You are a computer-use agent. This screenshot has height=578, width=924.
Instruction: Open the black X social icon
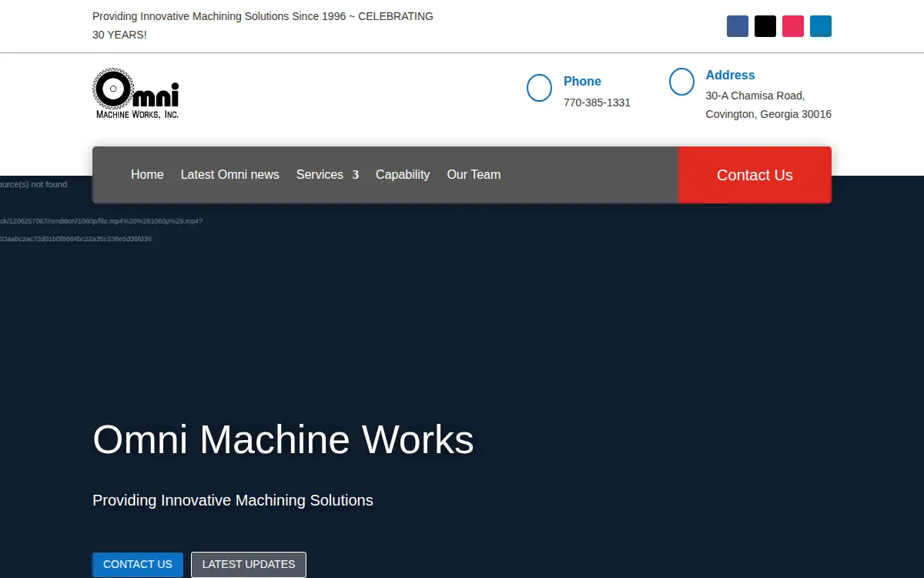pyautogui.click(x=765, y=26)
